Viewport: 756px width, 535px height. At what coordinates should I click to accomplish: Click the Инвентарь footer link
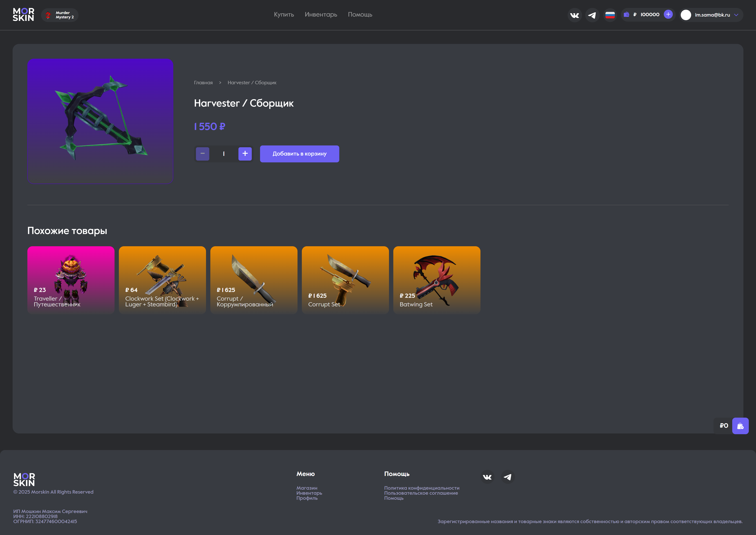pos(309,493)
